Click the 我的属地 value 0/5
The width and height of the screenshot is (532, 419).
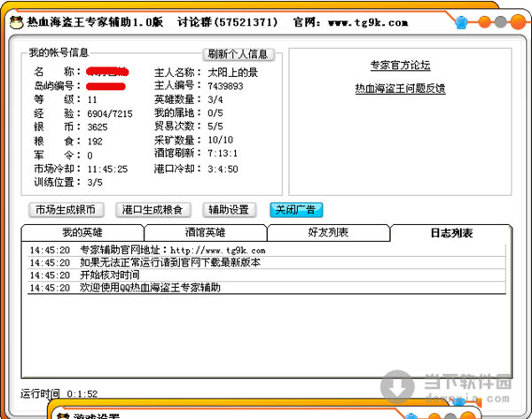point(215,113)
